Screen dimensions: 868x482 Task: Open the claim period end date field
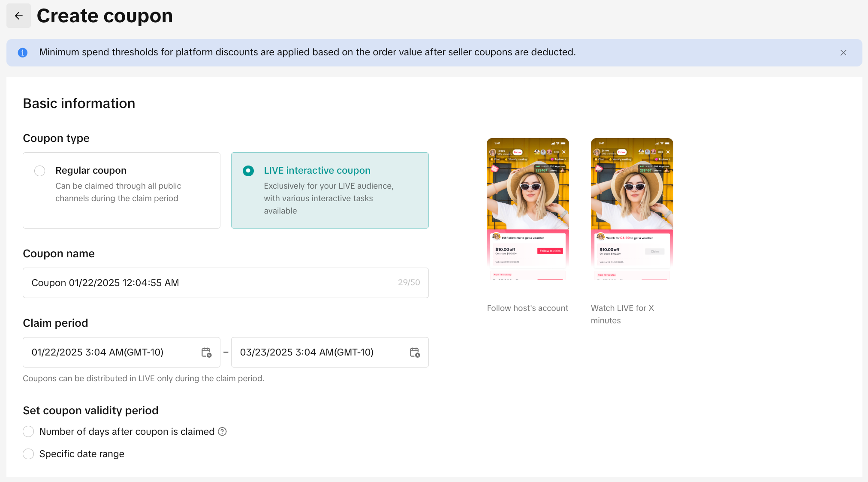319,352
